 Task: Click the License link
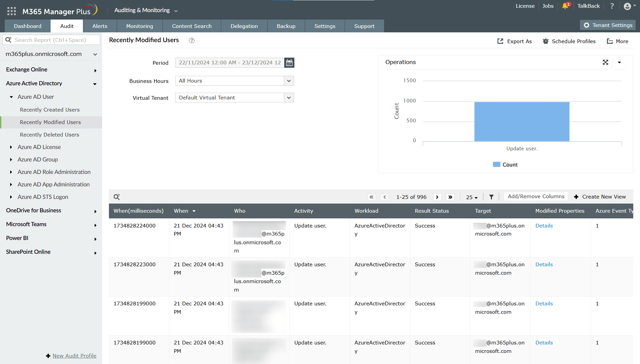pyautogui.click(x=525, y=6)
